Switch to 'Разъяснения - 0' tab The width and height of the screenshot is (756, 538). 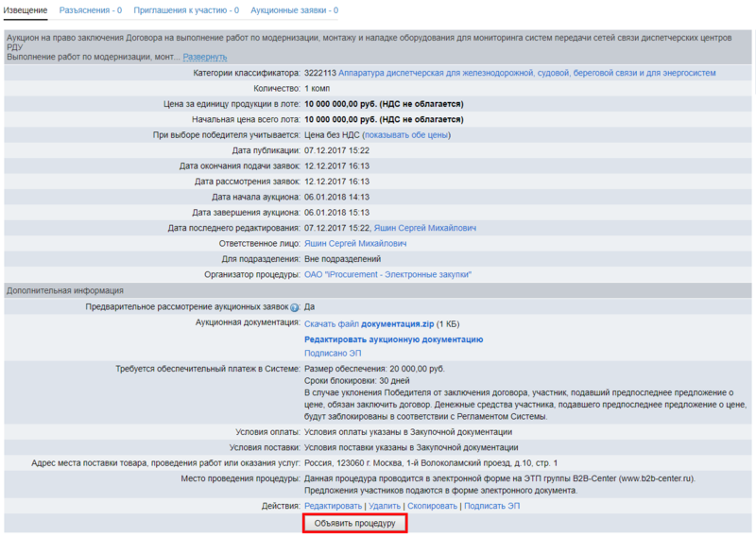coord(90,10)
